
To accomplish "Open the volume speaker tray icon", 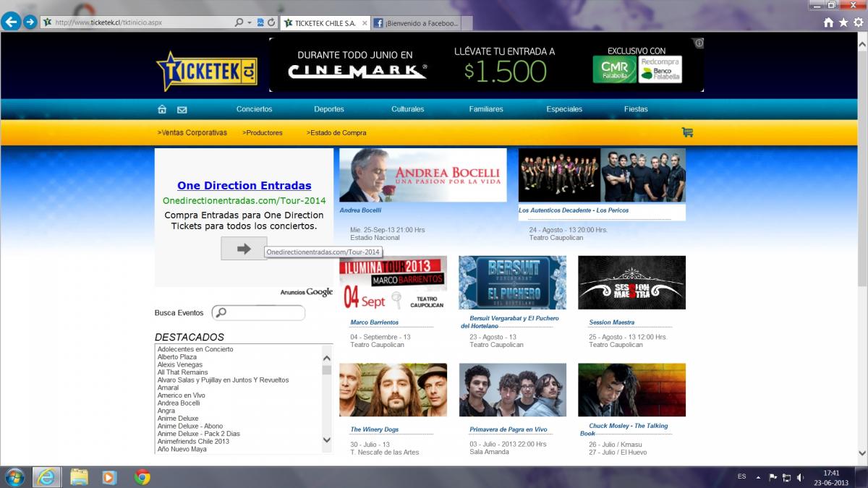I will [800, 477].
